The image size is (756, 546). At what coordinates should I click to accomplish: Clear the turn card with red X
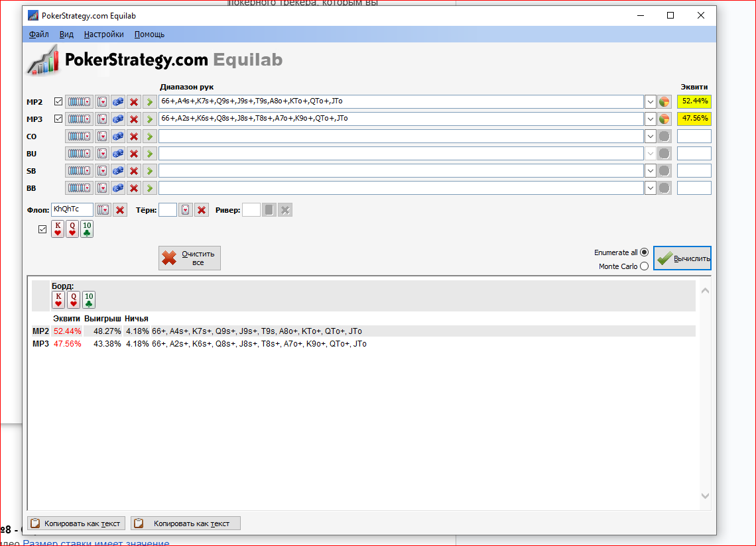coord(202,210)
